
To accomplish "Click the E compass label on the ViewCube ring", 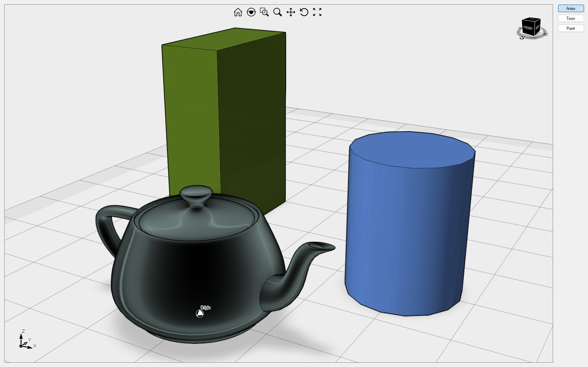I will pyautogui.click(x=546, y=34).
